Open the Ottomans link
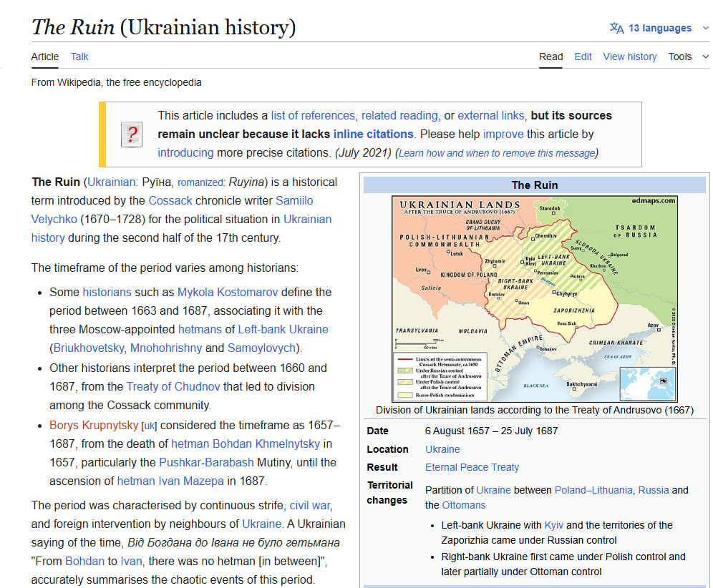Viewport: 713px width, 588px height. tap(463, 505)
